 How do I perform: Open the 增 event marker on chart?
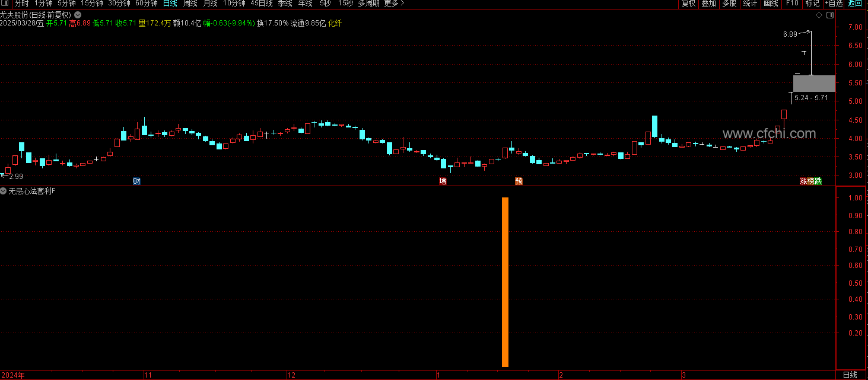pyautogui.click(x=443, y=181)
